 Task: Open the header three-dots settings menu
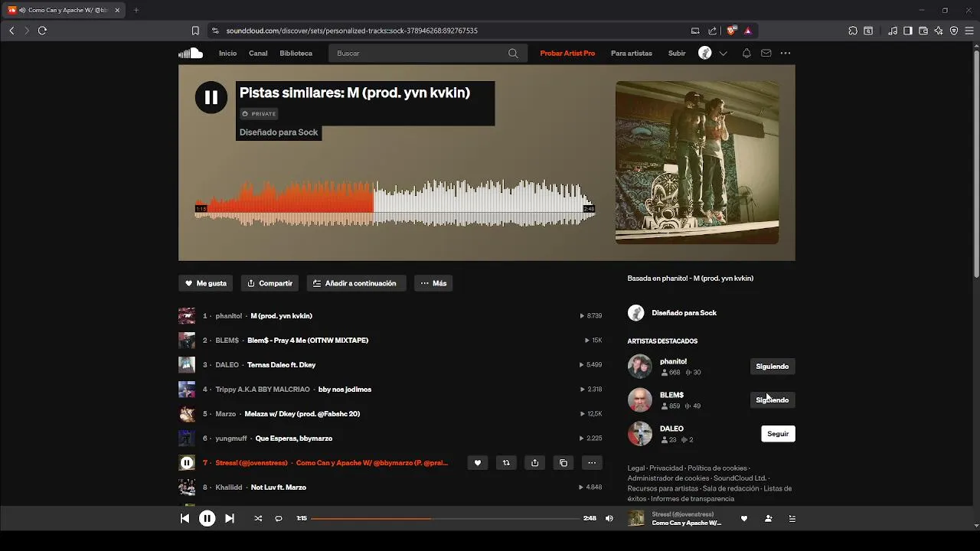pyautogui.click(x=786, y=54)
